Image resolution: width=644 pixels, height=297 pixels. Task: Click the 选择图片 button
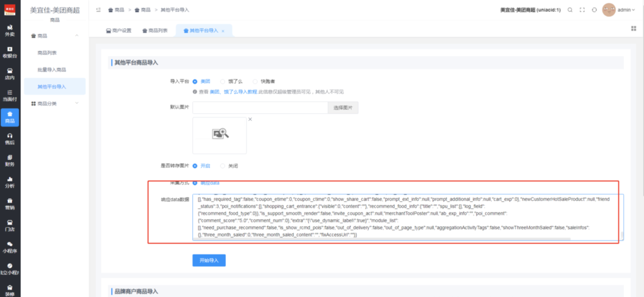tap(343, 108)
